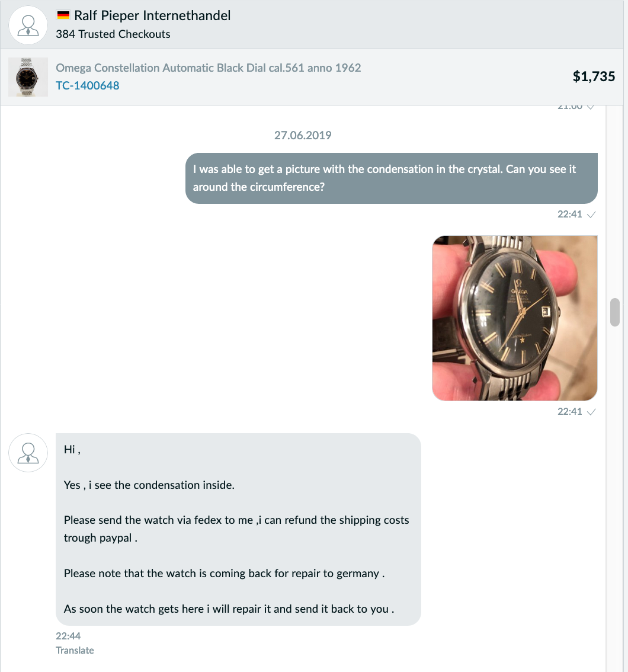Click the partially hidden checkmark below the listing bar
This screenshot has width=628, height=672.
click(591, 107)
